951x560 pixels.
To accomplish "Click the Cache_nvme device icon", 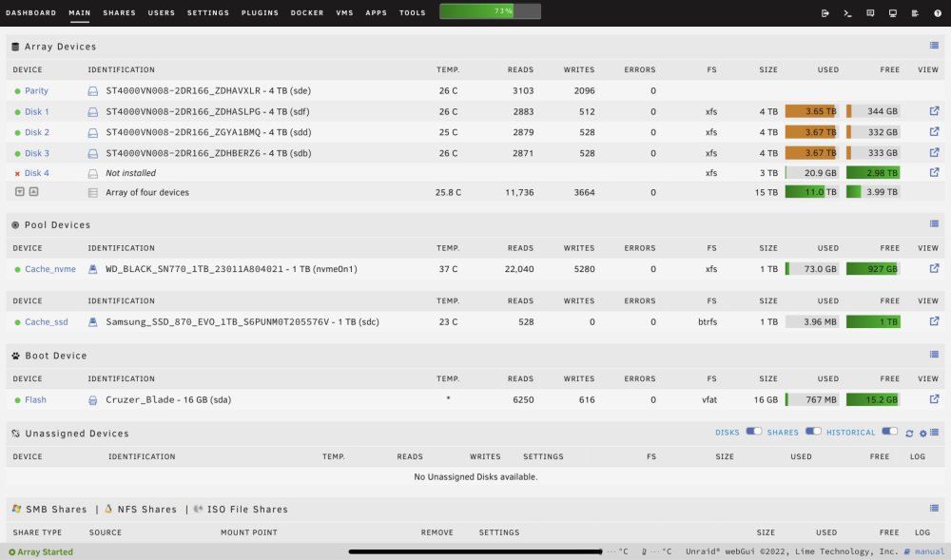I will pyautogui.click(x=93, y=269).
